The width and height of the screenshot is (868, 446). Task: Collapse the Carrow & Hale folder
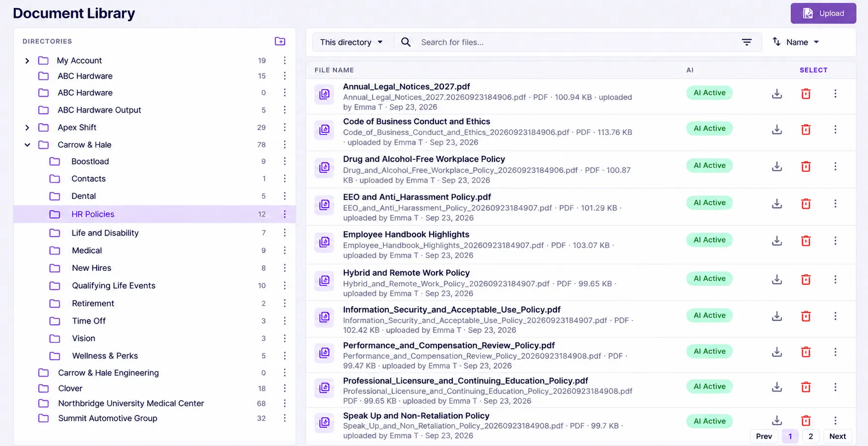27,145
